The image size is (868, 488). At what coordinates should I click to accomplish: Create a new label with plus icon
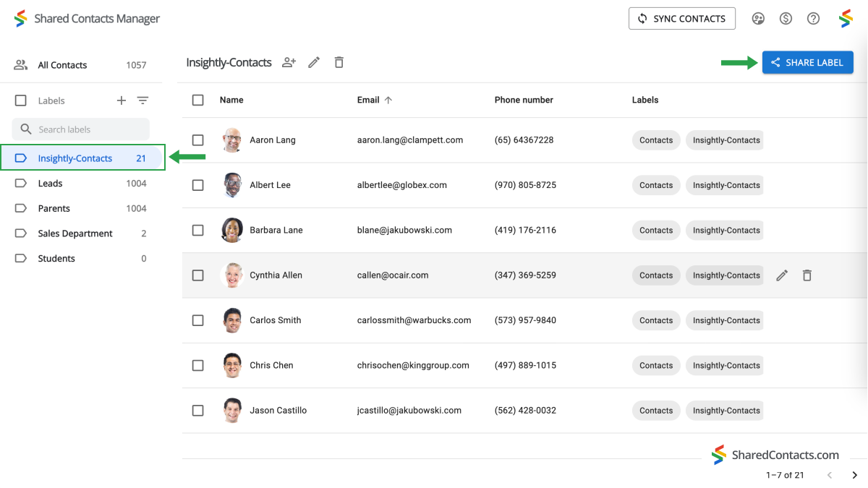click(x=122, y=100)
